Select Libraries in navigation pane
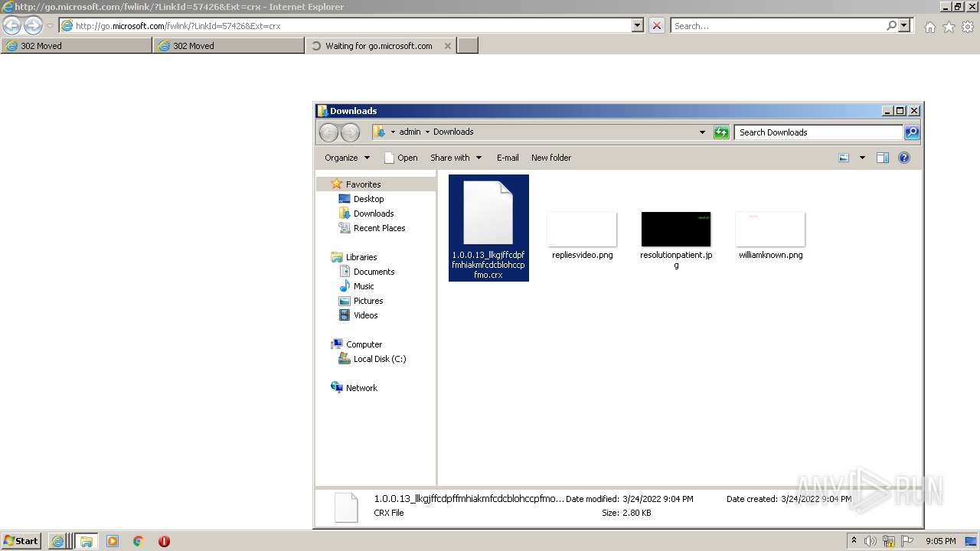980x551 pixels. coord(361,257)
